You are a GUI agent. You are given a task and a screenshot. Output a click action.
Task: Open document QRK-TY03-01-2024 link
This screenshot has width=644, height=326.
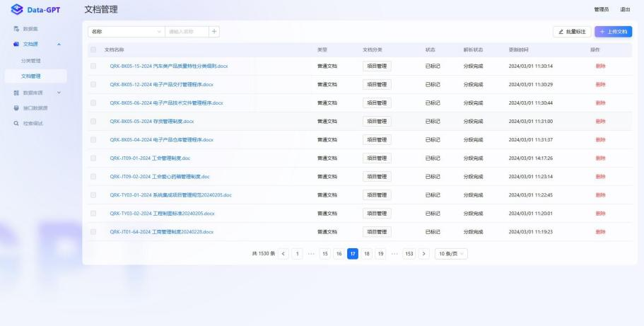pyautogui.click(x=170, y=195)
